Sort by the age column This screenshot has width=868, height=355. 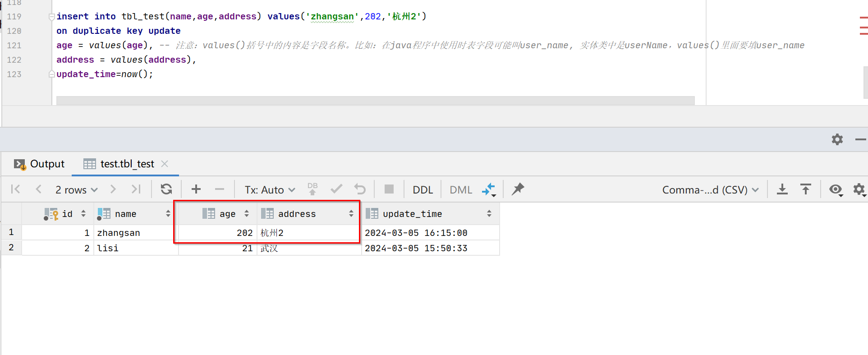coord(247,214)
